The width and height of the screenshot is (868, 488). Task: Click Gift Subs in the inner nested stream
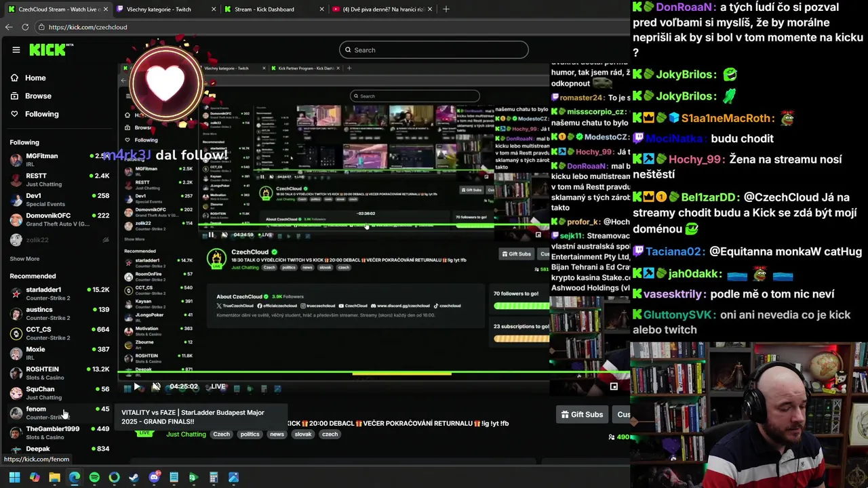coord(515,253)
